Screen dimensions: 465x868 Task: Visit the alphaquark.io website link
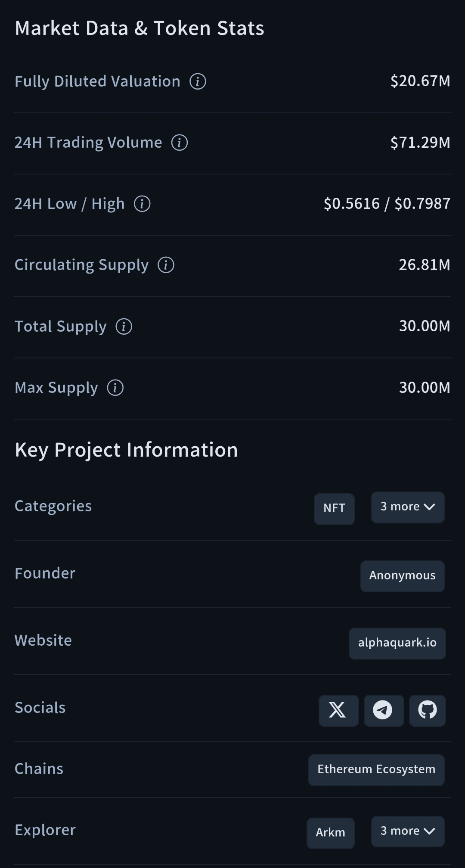(x=397, y=643)
